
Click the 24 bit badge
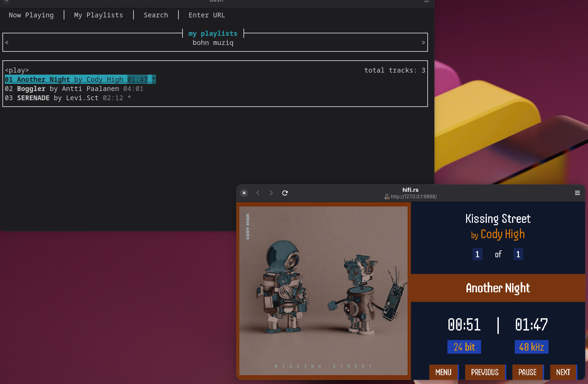pos(464,347)
